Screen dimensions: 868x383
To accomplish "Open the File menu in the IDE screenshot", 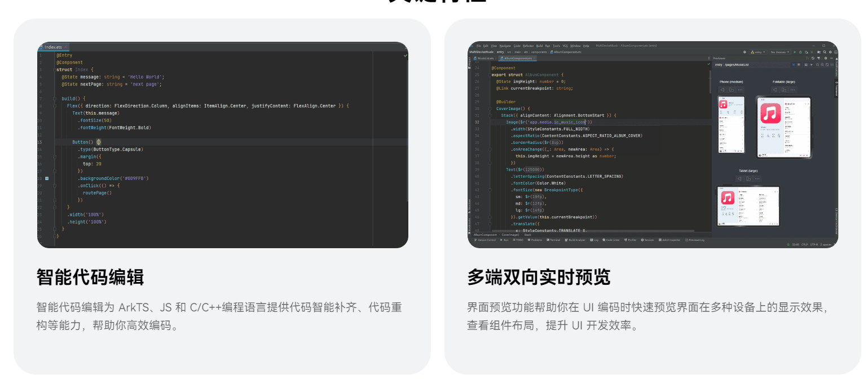I will 479,46.
